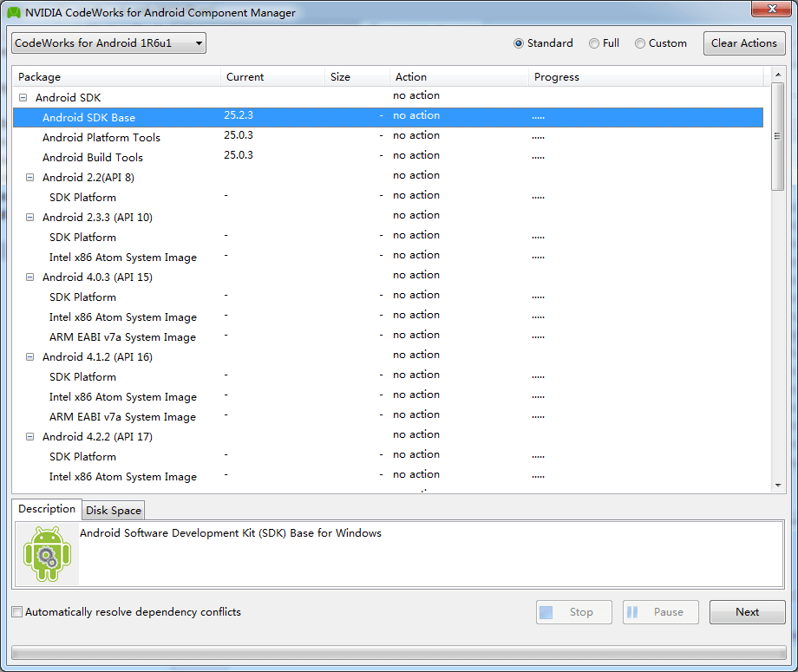This screenshot has height=672, width=798.
Task: Click the Current column header
Action: click(272, 77)
